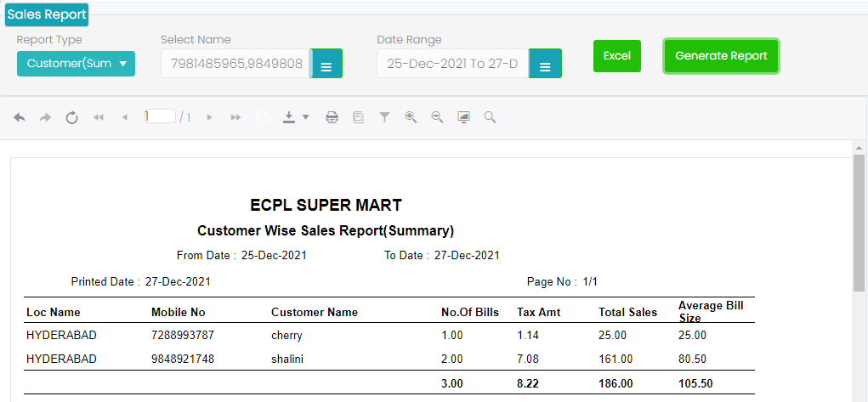Click the redo arrow in report toolbar
The width and height of the screenshot is (868, 402).
[46, 117]
